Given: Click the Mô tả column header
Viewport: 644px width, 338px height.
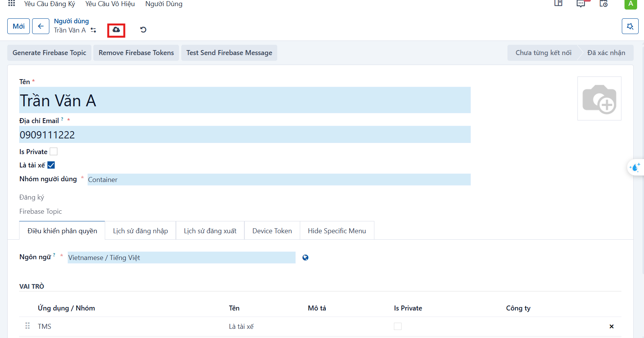Looking at the screenshot, I should 317,308.
